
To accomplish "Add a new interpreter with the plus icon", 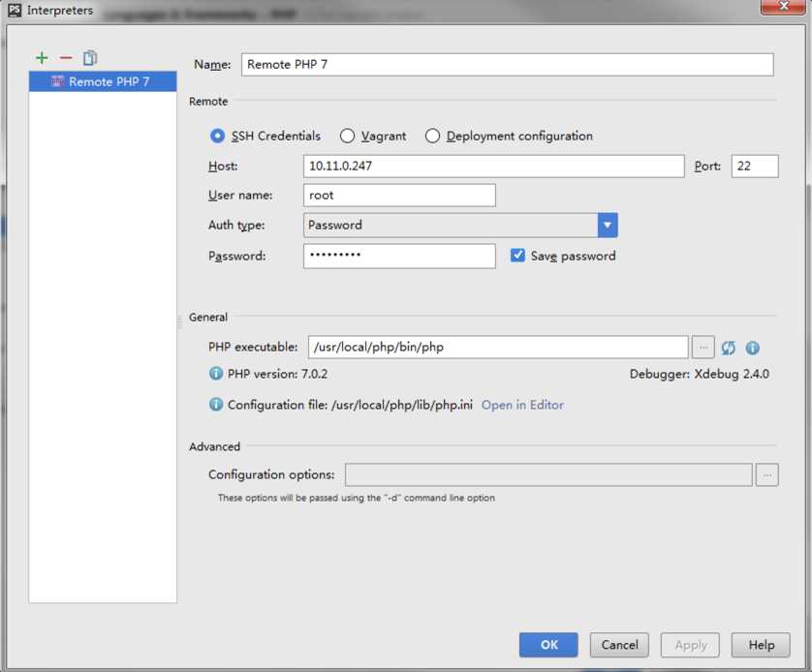I will click(42, 58).
